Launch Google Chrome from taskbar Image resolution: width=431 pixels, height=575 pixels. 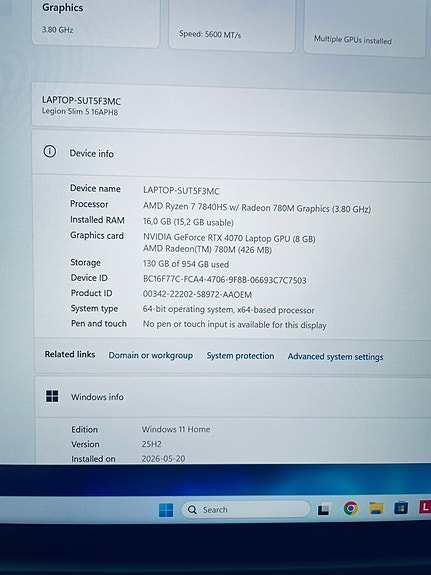pos(351,508)
